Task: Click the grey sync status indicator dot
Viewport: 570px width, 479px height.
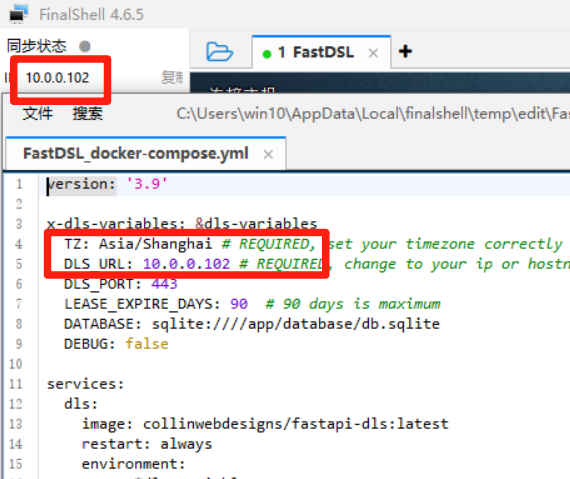Action: [x=85, y=46]
